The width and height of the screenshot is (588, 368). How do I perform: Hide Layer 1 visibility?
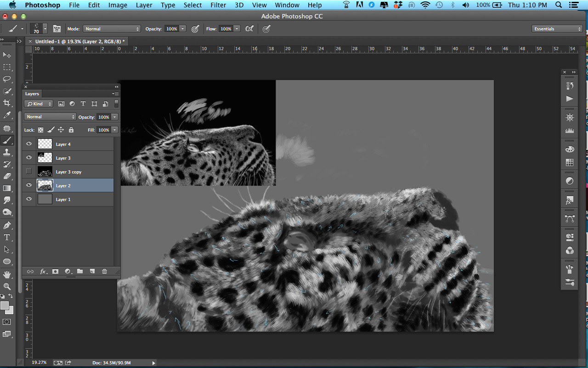pyautogui.click(x=29, y=199)
